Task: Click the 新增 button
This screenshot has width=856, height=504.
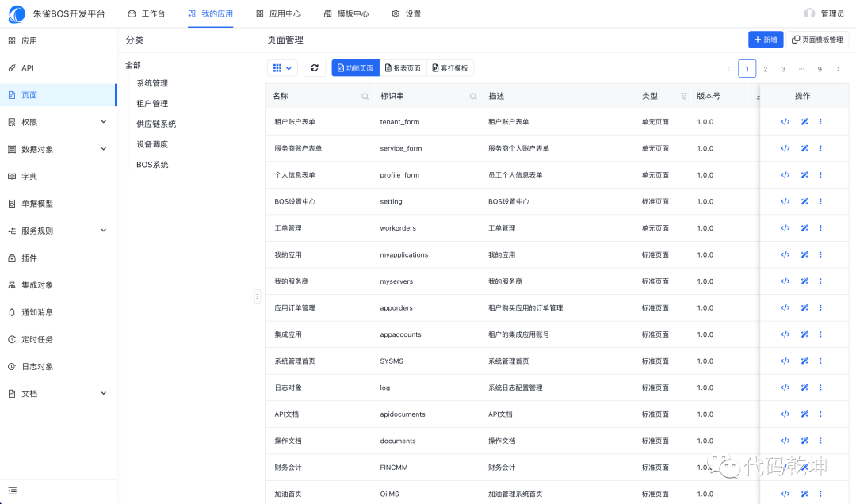Action: (766, 40)
